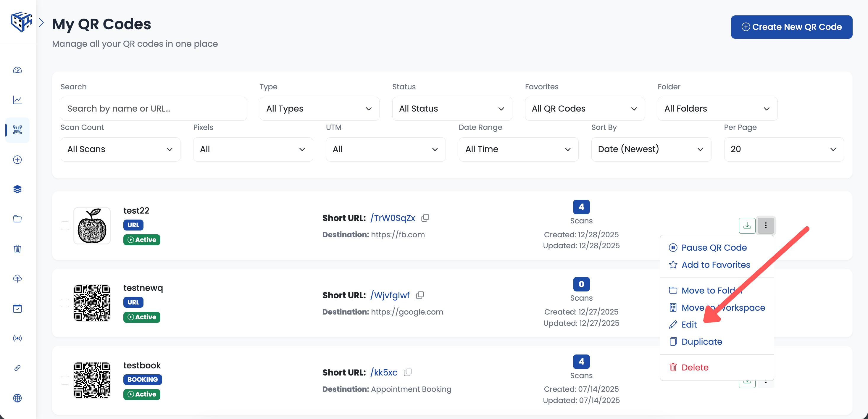Download the test22 QR code
868x419 pixels.
747,225
